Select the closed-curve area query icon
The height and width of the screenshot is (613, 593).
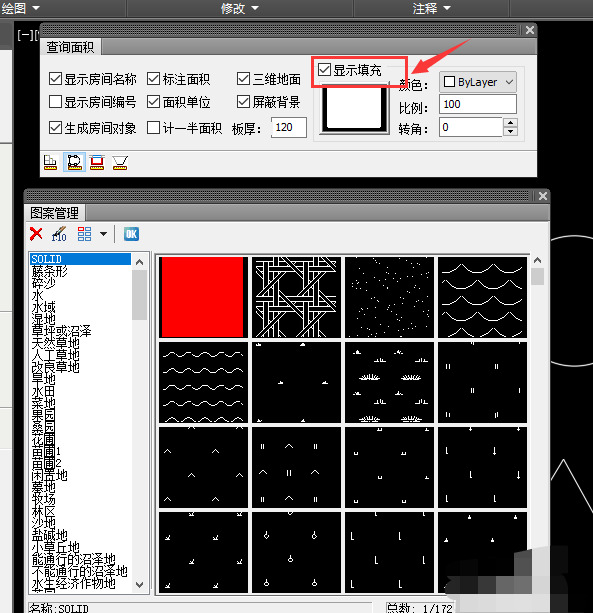pyautogui.click(x=74, y=162)
